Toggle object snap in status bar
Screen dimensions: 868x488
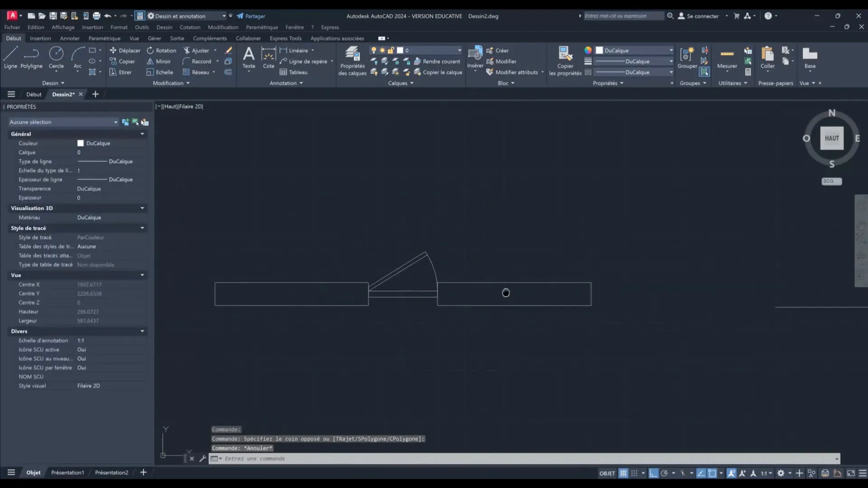tap(713, 473)
